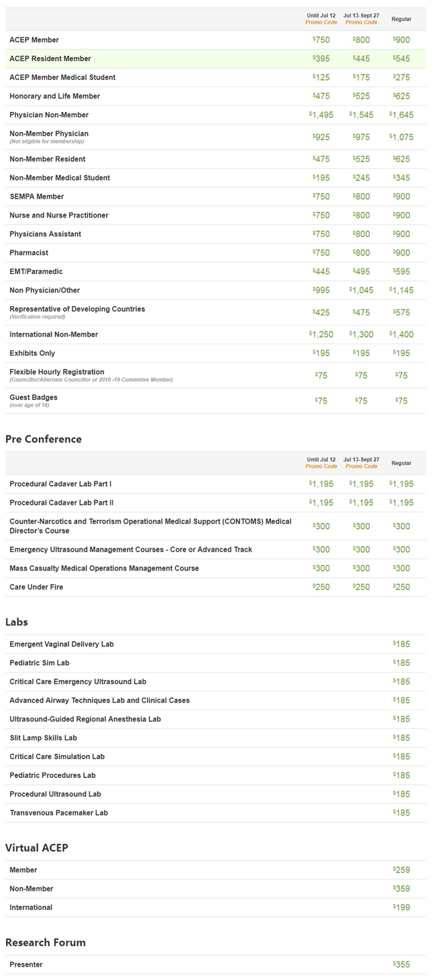This screenshot has width=436, height=980.
Task: Click the Pre Conference section heading
Action: point(44,440)
